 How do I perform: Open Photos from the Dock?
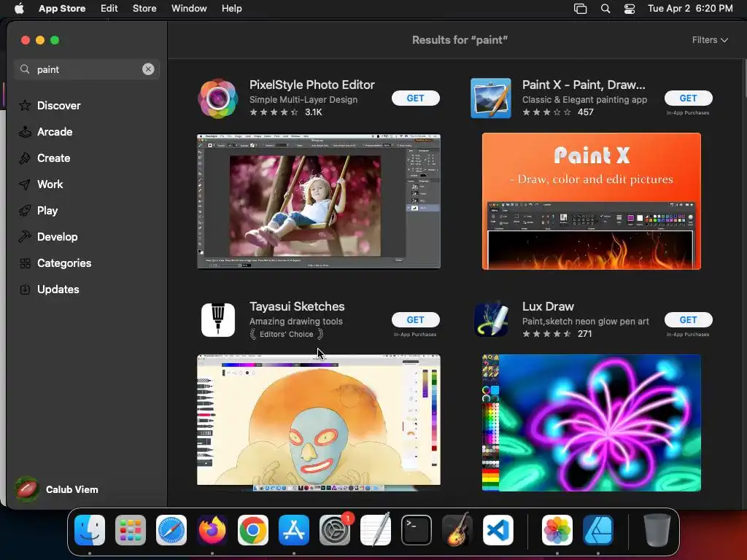coord(557,530)
